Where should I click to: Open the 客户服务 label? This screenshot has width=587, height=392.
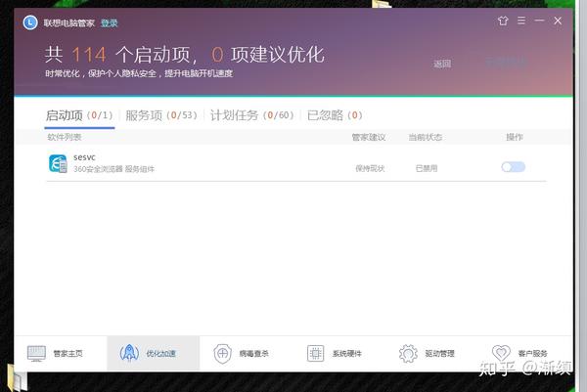[x=532, y=354]
